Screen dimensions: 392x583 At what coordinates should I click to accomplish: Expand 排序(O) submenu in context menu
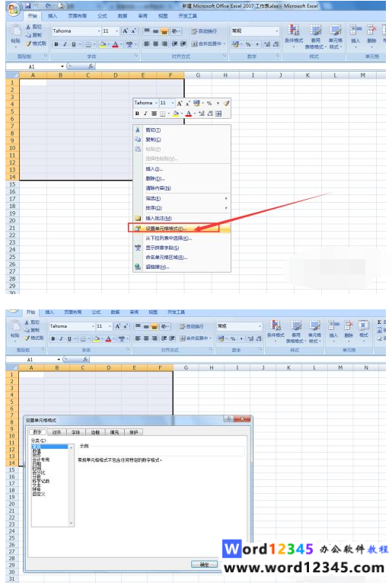coord(182,208)
